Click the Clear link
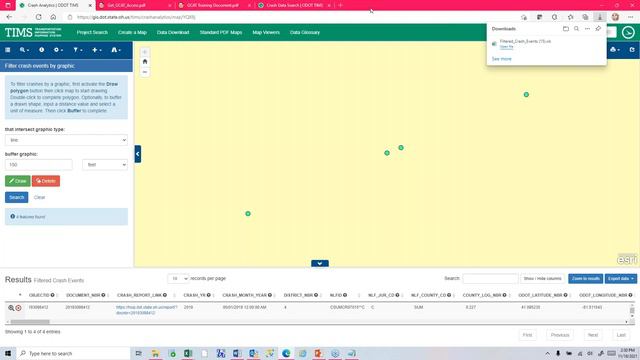This screenshot has width=640, height=360. (39, 197)
